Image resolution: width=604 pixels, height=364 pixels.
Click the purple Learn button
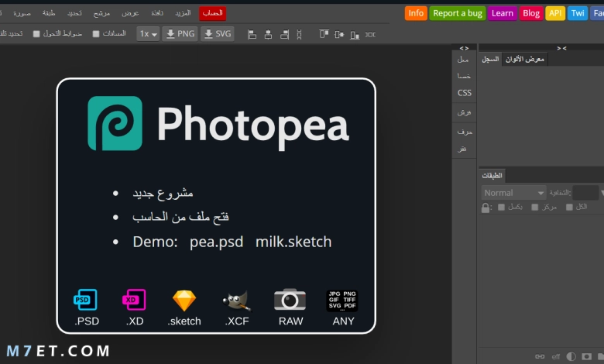click(502, 13)
